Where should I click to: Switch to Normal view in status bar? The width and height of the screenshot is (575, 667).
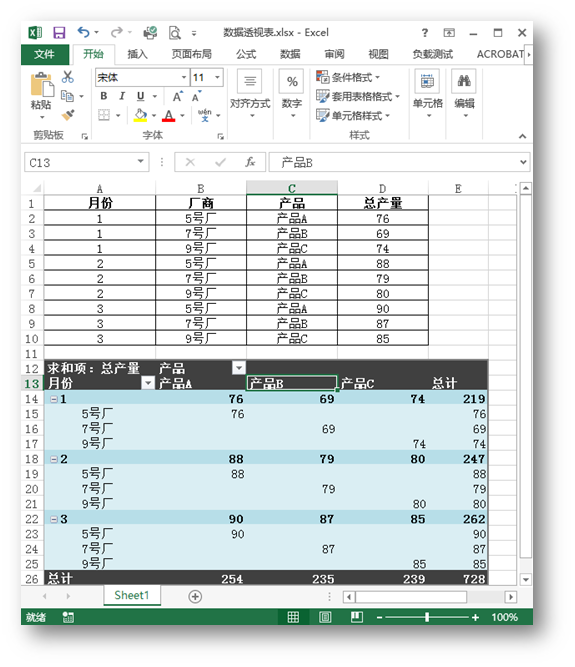point(293,617)
